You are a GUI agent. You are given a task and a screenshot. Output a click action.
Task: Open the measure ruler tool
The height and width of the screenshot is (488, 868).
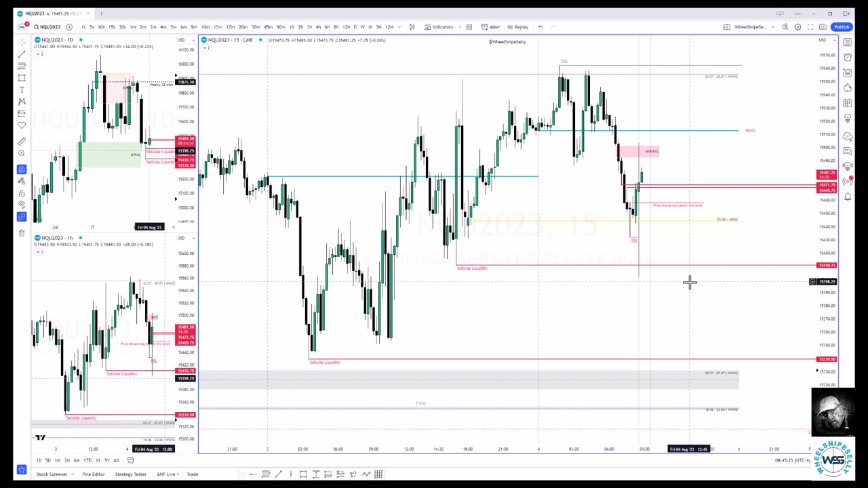[22, 141]
